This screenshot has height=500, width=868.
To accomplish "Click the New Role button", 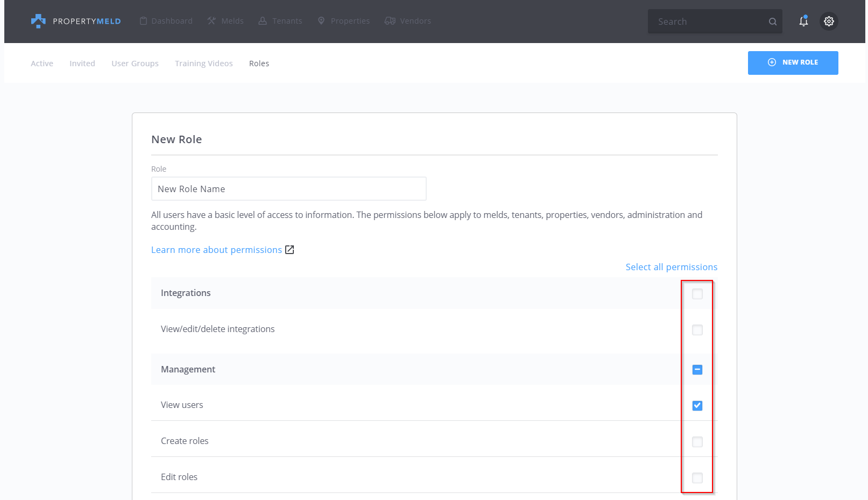I will tap(793, 62).
